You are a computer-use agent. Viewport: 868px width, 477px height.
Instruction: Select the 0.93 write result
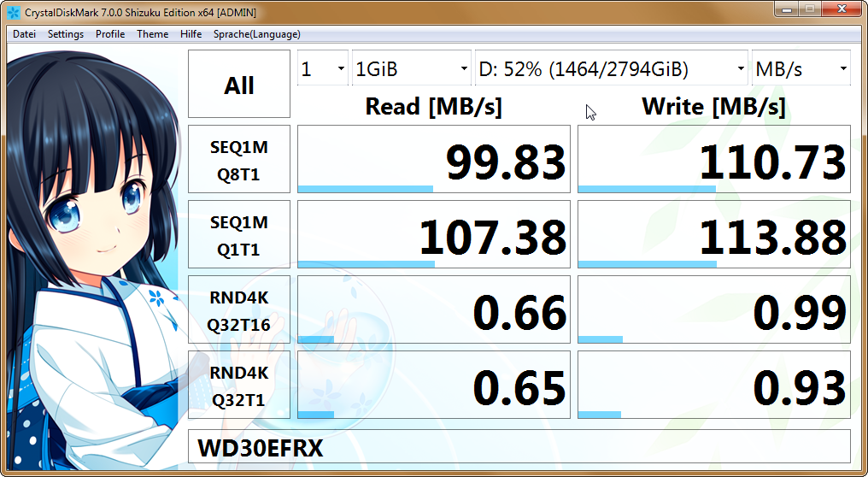click(x=714, y=385)
